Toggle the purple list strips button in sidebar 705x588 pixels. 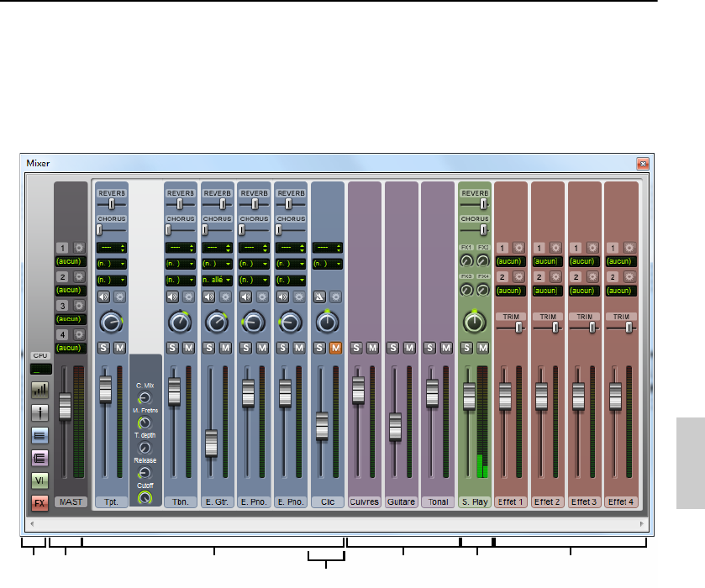pyautogui.click(x=40, y=458)
